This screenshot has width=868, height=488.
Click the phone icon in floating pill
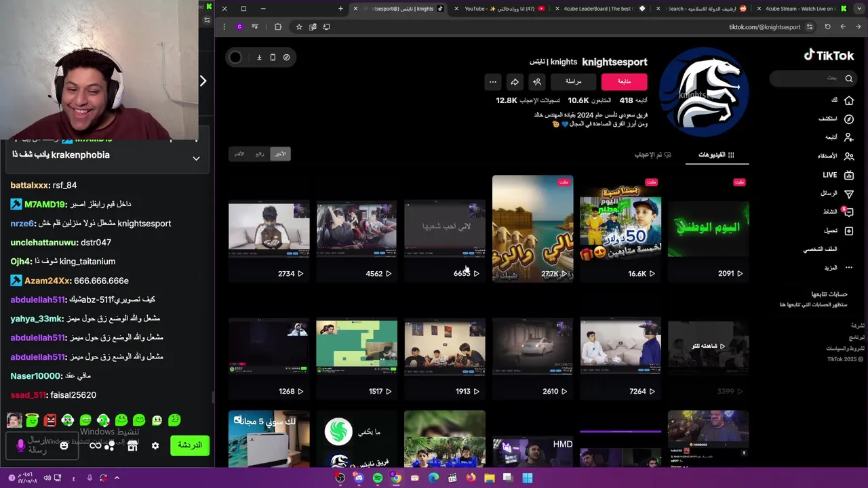(x=273, y=58)
